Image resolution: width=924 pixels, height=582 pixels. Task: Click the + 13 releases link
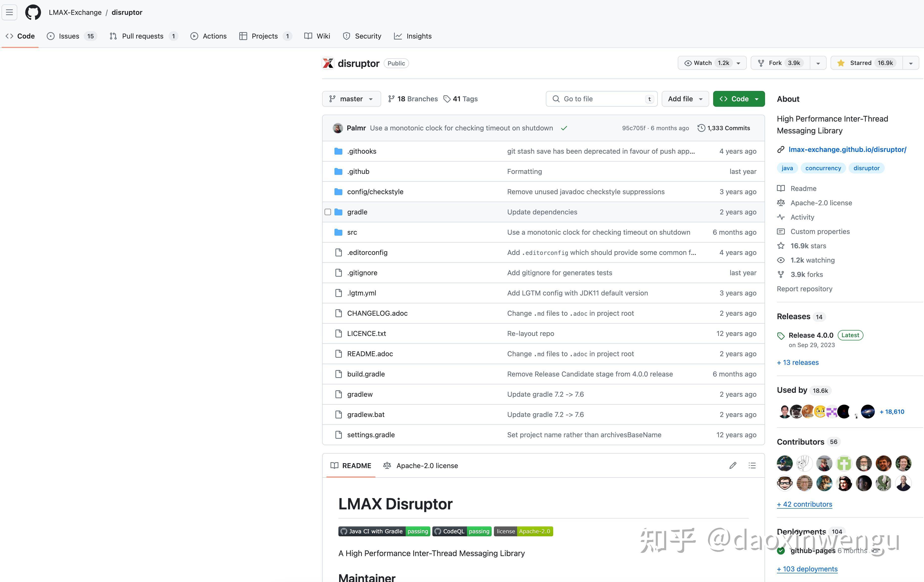[x=798, y=362]
